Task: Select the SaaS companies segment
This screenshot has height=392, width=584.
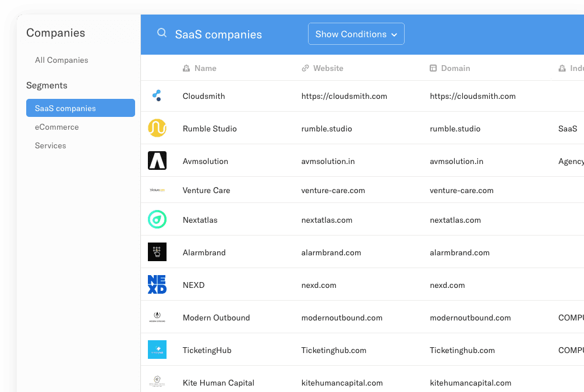Action: coord(80,108)
